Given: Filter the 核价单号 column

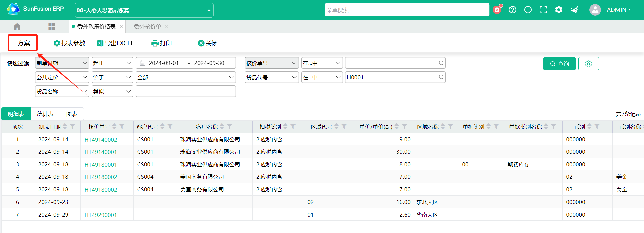Looking at the screenshot, I should tap(122, 126).
